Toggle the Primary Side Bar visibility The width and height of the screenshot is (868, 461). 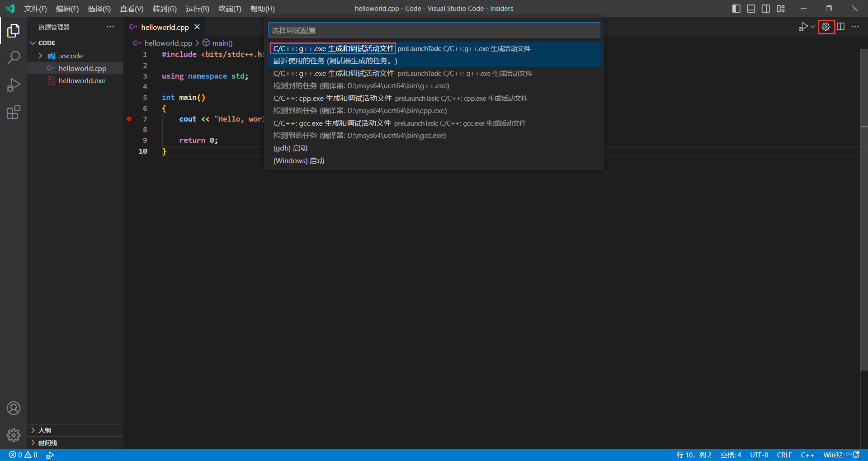pyautogui.click(x=736, y=9)
